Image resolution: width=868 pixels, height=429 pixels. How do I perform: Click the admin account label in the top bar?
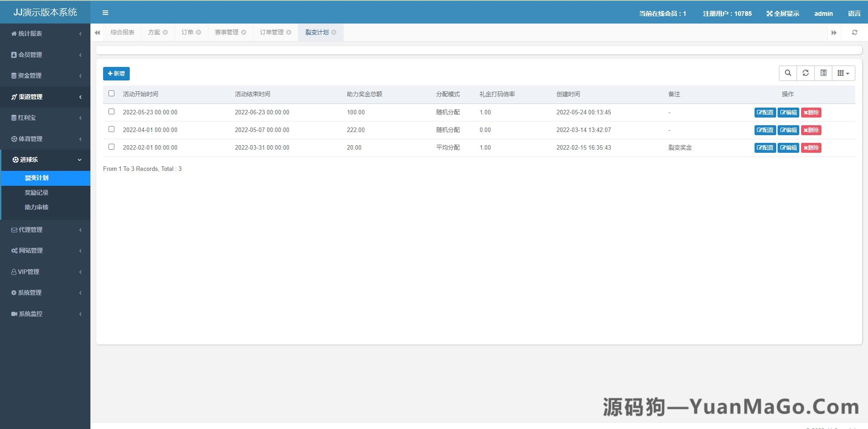[823, 13]
